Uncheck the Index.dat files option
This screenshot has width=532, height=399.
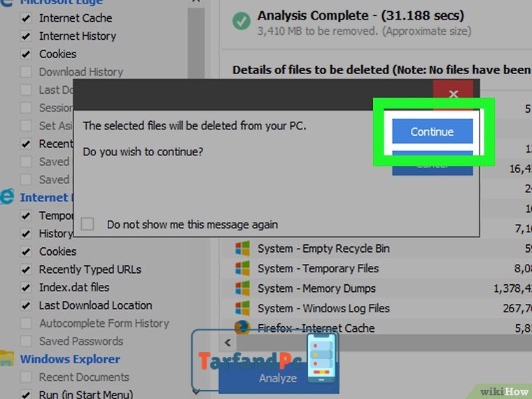pyautogui.click(x=26, y=288)
